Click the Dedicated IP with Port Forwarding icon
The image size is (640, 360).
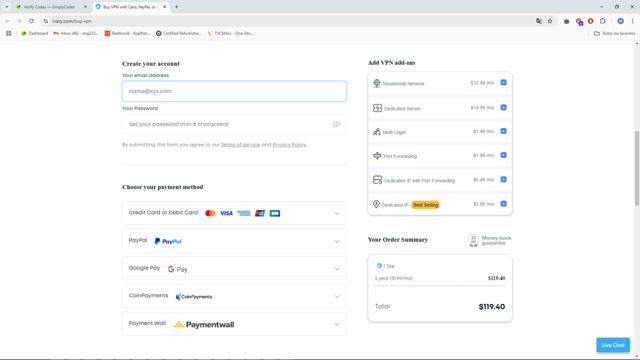pyautogui.click(x=377, y=180)
